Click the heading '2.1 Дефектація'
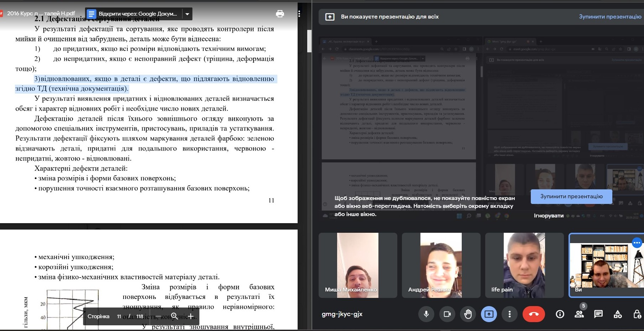The image size is (644, 331). tap(60, 19)
